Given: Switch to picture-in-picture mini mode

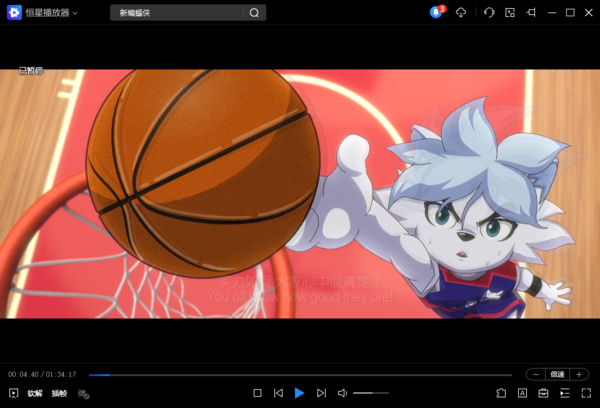Looking at the screenshot, I should tap(510, 13).
